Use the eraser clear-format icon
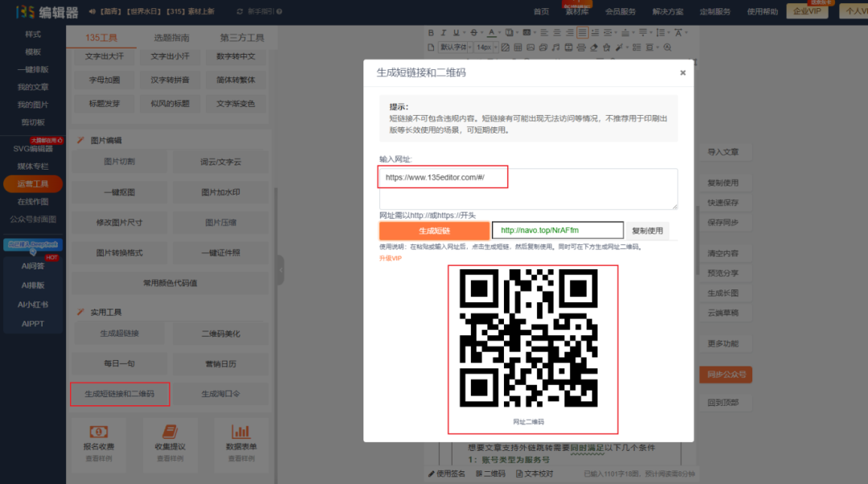This screenshot has height=484, width=868. (x=594, y=47)
